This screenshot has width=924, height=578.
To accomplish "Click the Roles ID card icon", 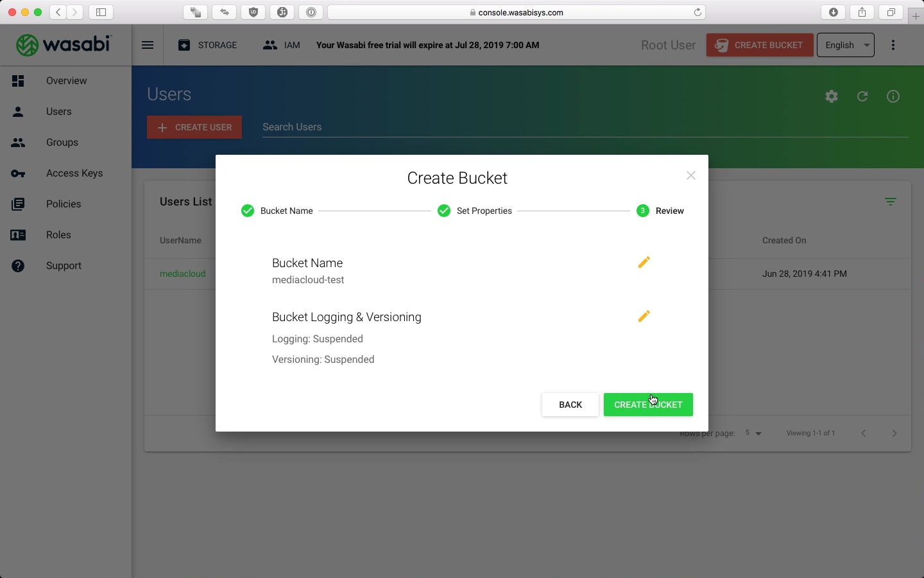I will (x=18, y=235).
